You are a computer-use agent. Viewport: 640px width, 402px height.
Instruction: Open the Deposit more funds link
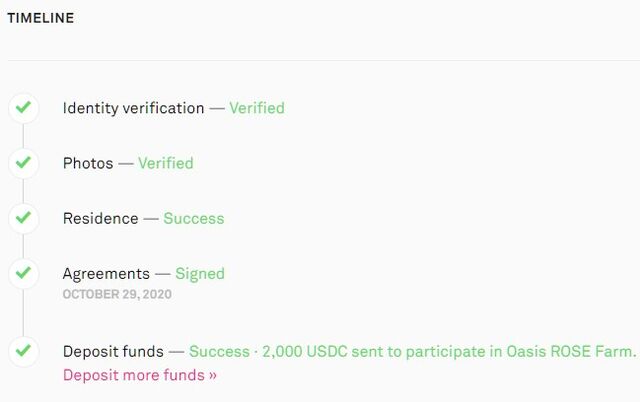pyautogui.click(x=140, y=375)
